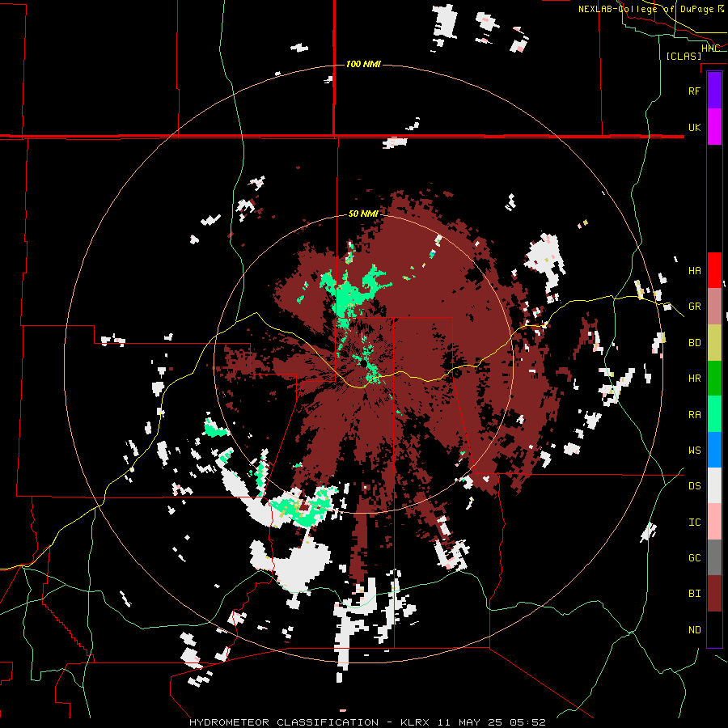
Task: Click the BI brown legend block
Action: point(714,594)
